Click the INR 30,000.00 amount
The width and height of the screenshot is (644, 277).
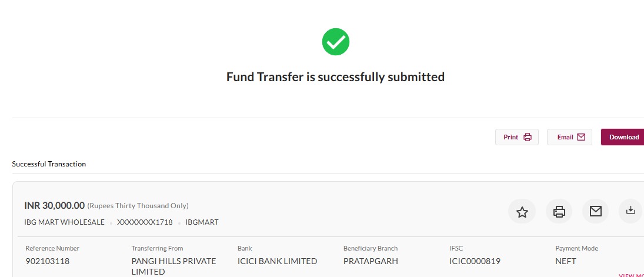(54, 205)
